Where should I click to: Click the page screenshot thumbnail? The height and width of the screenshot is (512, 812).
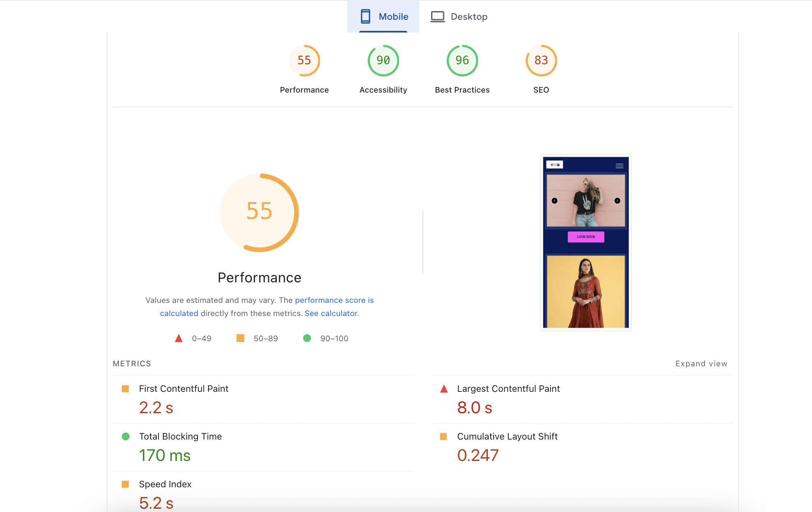point(585,242)
